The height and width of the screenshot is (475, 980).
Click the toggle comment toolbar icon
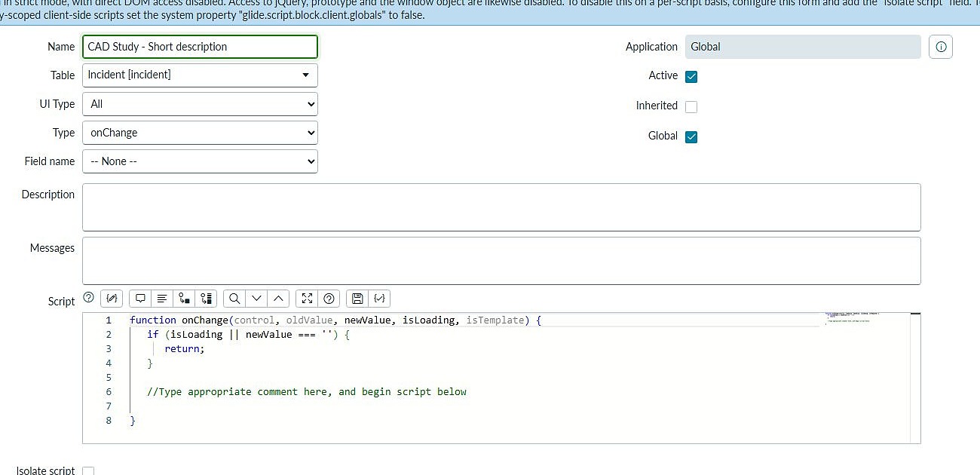140,299
